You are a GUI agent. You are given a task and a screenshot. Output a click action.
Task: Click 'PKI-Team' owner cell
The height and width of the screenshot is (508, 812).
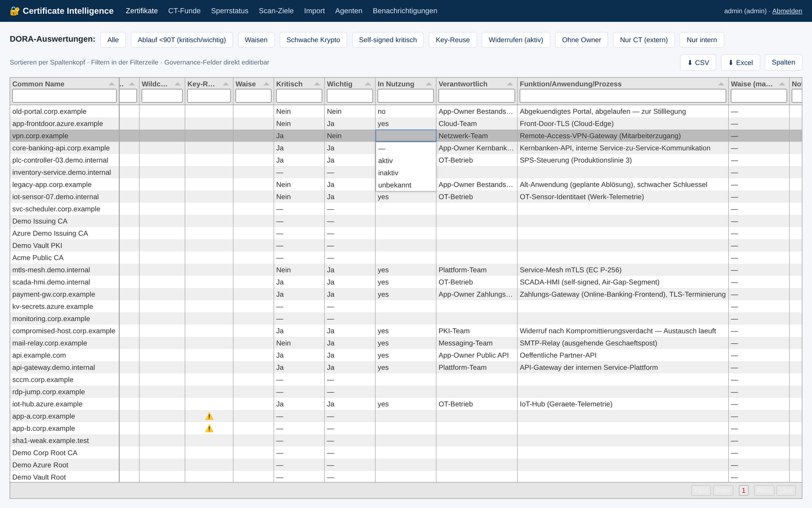pyautogui.click(x=454, y=331)
